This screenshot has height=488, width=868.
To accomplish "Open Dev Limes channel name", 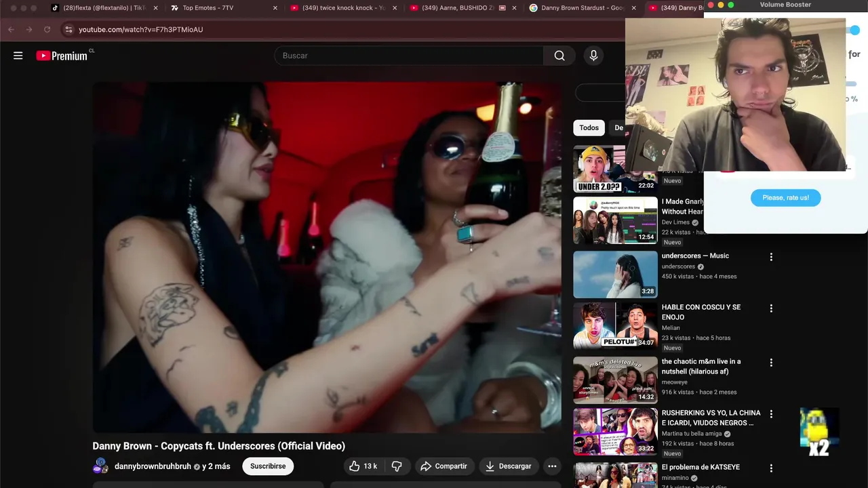I will [x=675, y=222].
